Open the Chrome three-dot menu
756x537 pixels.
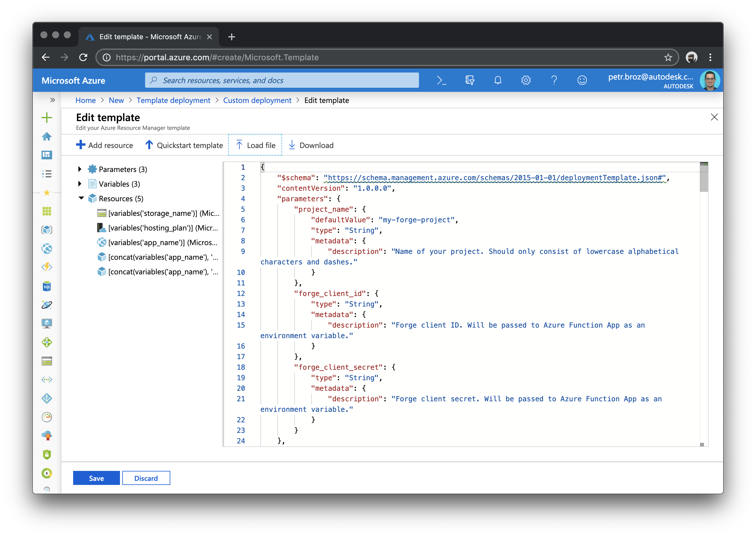[x=710, y=58]
